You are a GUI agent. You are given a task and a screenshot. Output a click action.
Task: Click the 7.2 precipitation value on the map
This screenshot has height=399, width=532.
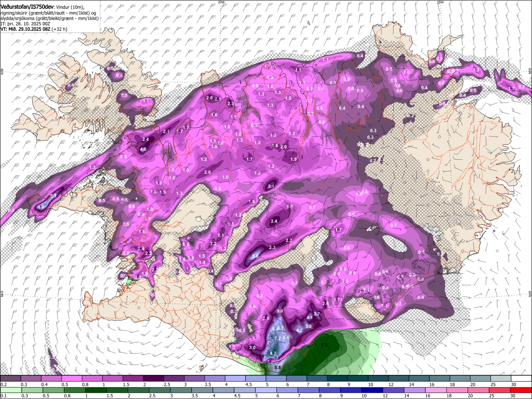(x=278, y=338)
